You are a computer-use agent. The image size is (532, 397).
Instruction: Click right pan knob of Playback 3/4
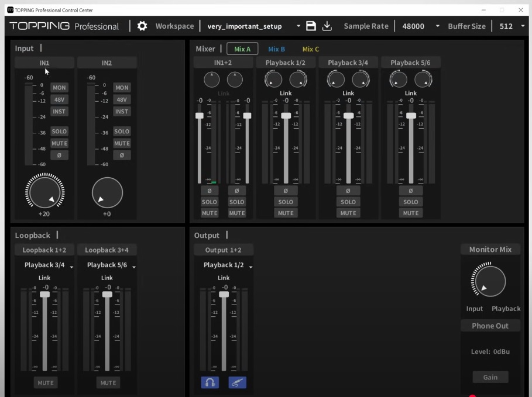(361, 80)
